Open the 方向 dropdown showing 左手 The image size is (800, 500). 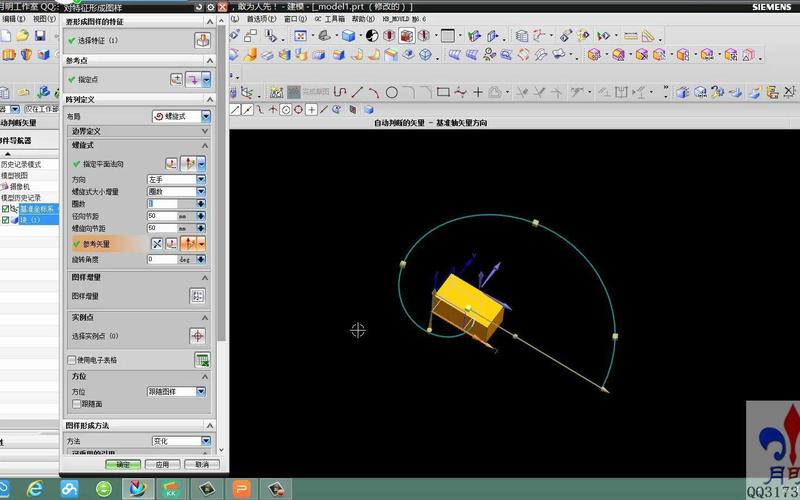pyautogui.click(x=175, y=178)
